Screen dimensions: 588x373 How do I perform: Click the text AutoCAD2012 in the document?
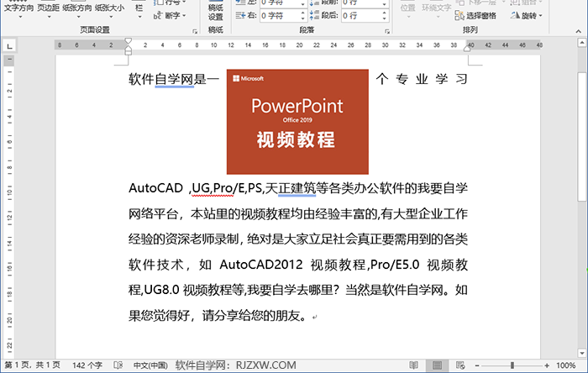pyautogui.click(x=261, y=265)
